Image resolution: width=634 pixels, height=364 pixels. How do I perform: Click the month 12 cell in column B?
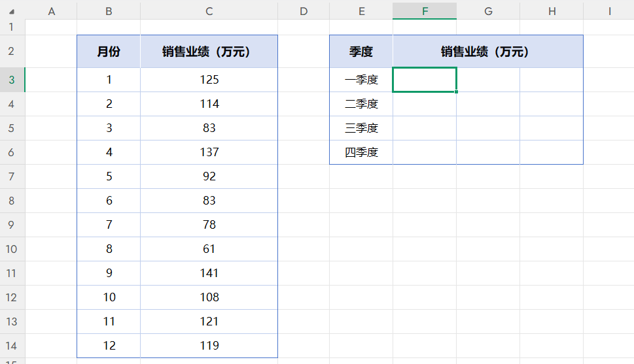(x=109, y=346)
